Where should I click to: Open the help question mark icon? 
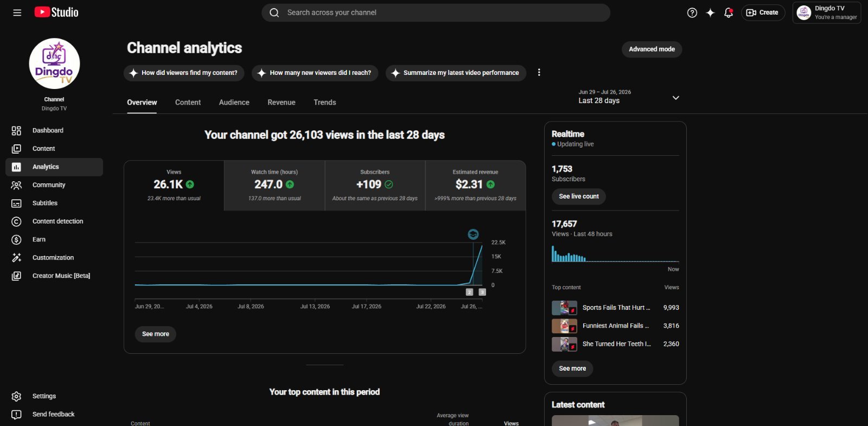(x=692, y=12)
